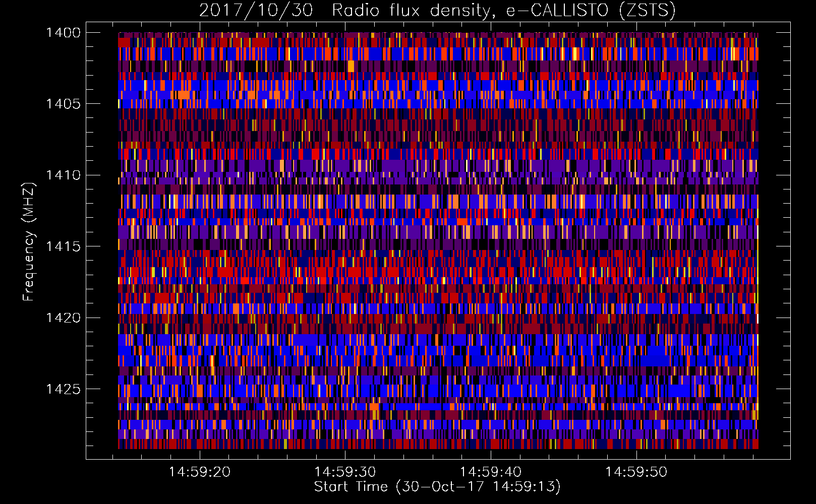Click the 14:59:30 time tick label
This screenshot has width=816, height=504.
click(x=345, y=472)
